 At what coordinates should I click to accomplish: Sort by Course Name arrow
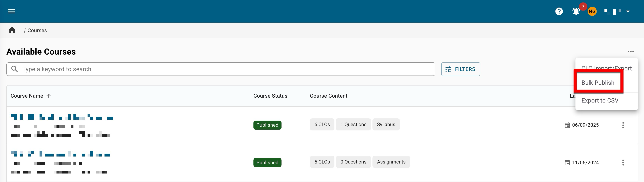point(49,96)
